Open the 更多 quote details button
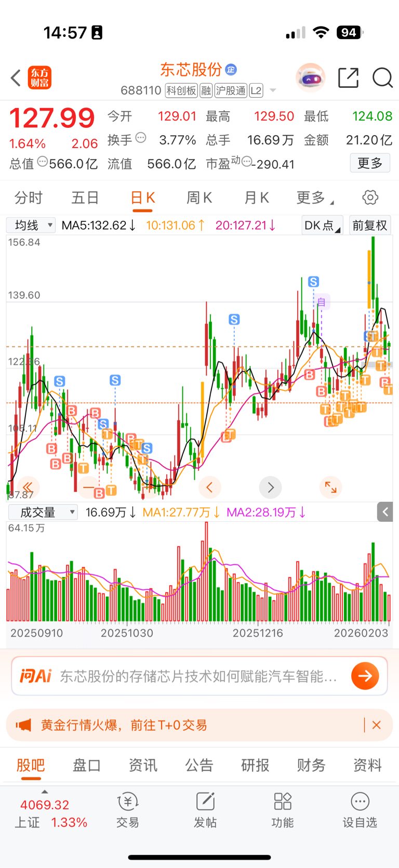399x868 pixels. [x=370, y=163]
